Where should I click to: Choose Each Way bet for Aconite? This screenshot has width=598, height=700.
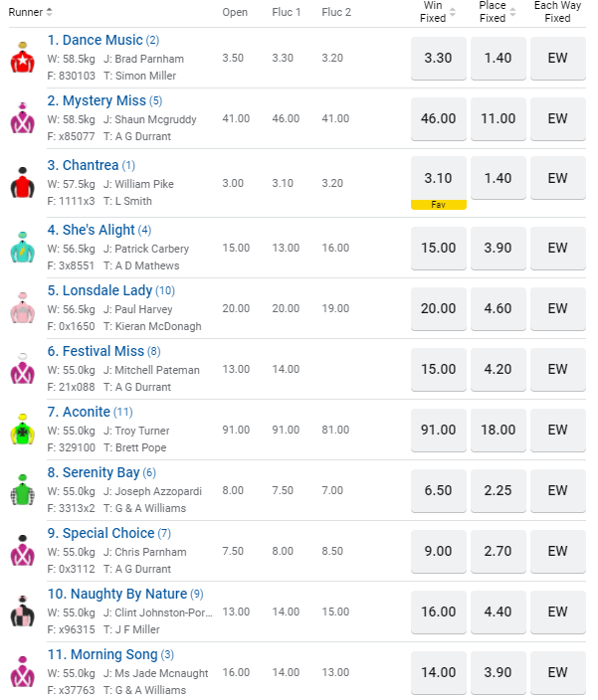click(x=557, y=430)
